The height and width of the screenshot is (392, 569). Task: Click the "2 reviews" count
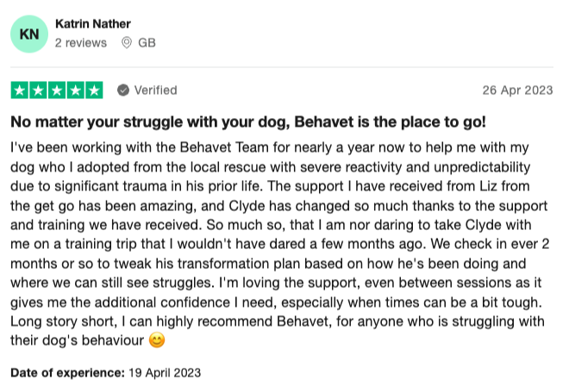[82, 42]
